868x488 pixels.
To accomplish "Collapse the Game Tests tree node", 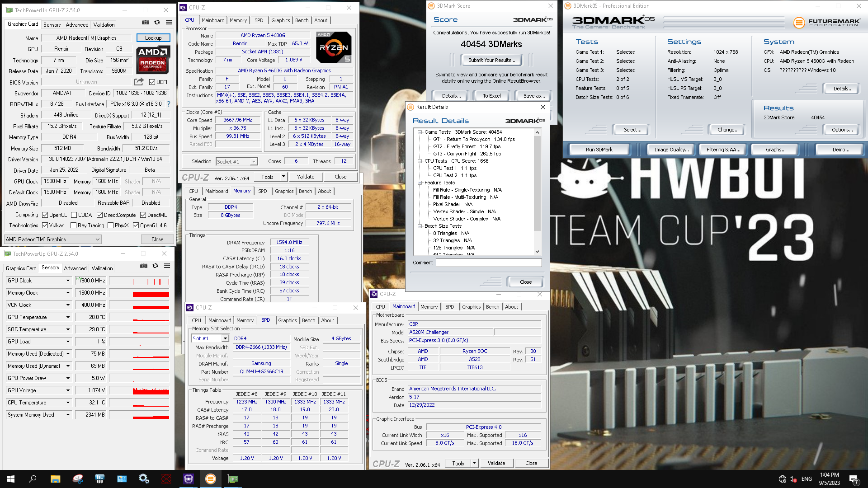I will click(420, 132).
